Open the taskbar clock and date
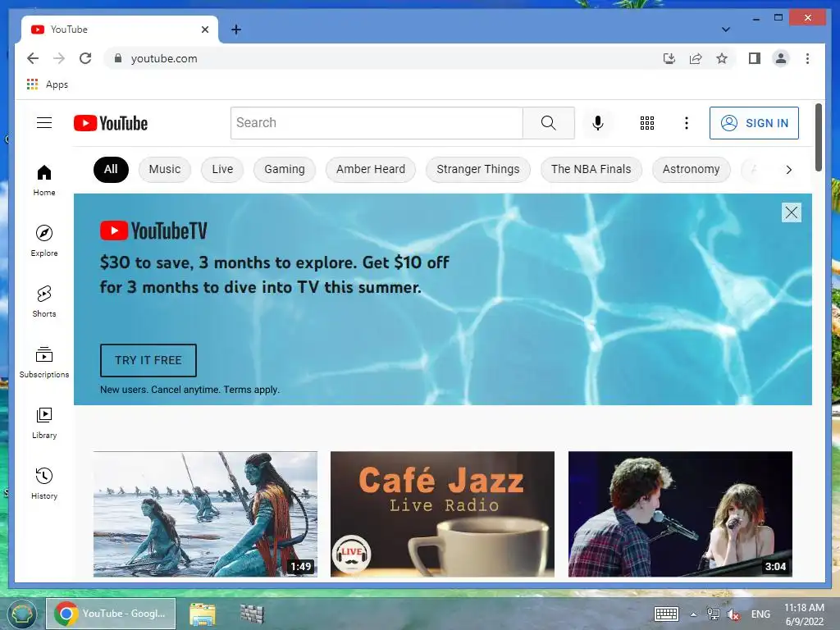Image resolution: width=840 pixels, height=630 pixels. pyautogui.click(x=804, y=614)
